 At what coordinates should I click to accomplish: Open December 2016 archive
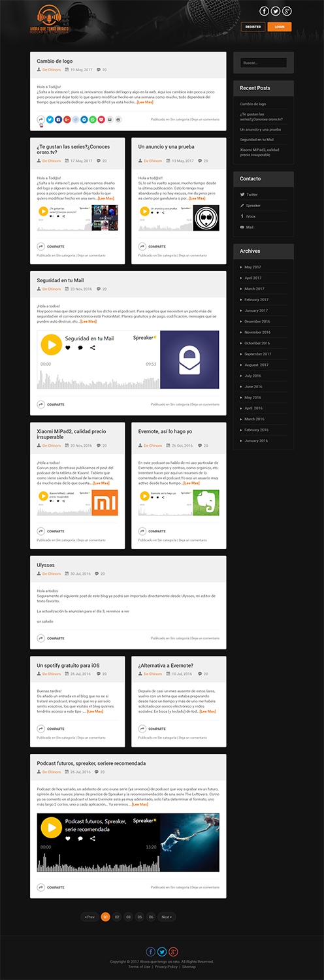coord(257,321)
